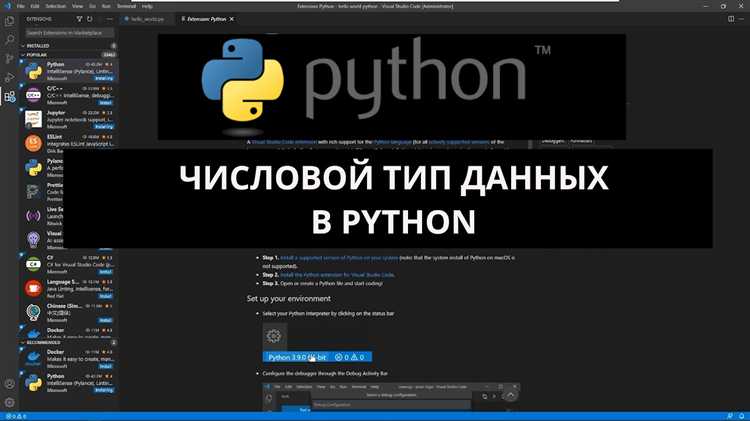The image size is (750, 421).
Task: Filter extensions using the funnel icon
Action: [x=79, y=19]
